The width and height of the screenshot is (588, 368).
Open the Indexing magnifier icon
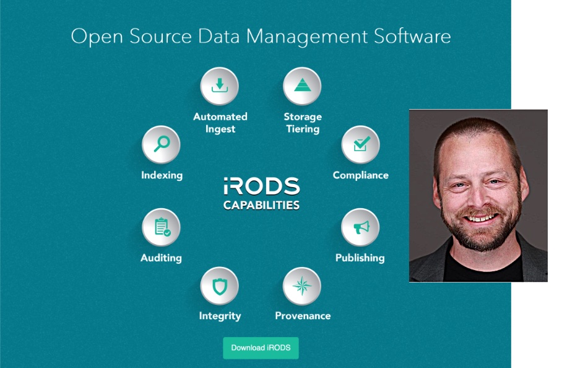pos(161,144)
